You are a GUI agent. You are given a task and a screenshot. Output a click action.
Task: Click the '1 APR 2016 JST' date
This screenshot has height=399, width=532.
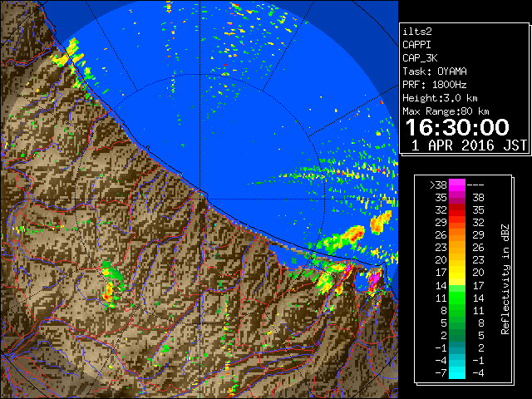tap(469, 145)
